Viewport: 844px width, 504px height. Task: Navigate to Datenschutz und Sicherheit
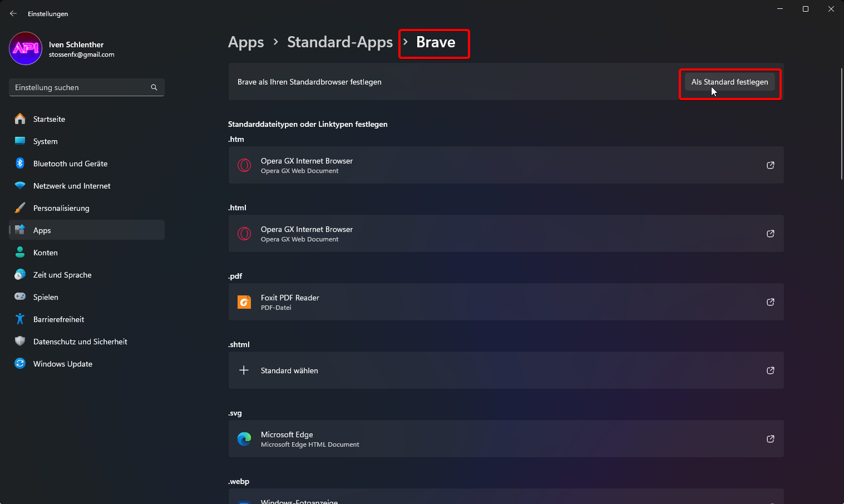(x=80, y=342)
